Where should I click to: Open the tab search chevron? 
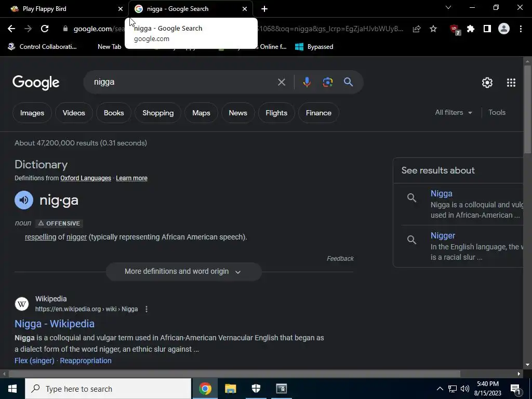[448, 7]
